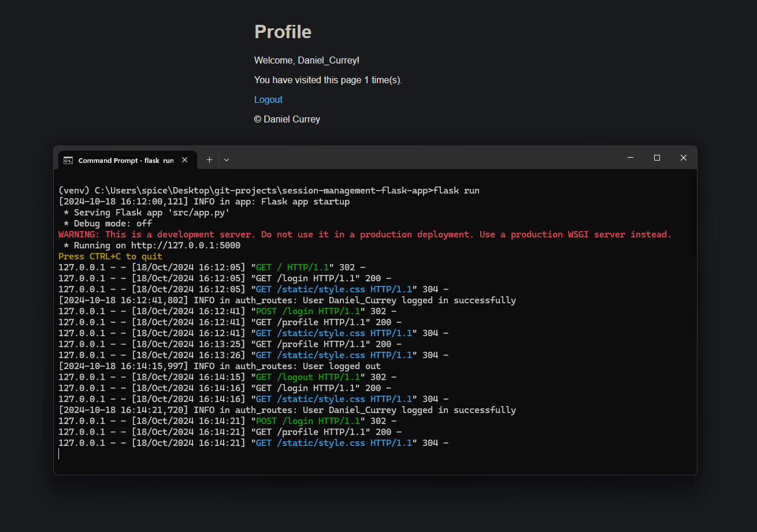Click the 16:14:21,720 logged in successfully line
The height and width of the screenshot is (532, 757).
(287, 410)
